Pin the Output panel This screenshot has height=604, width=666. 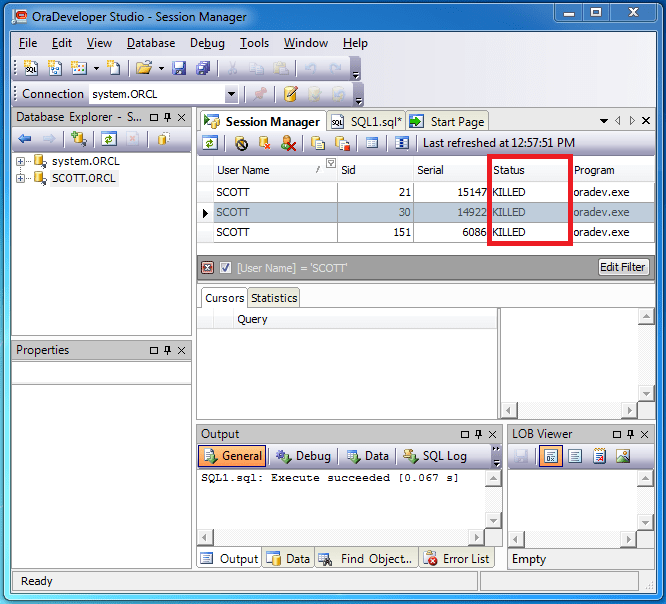coord(479,434)
